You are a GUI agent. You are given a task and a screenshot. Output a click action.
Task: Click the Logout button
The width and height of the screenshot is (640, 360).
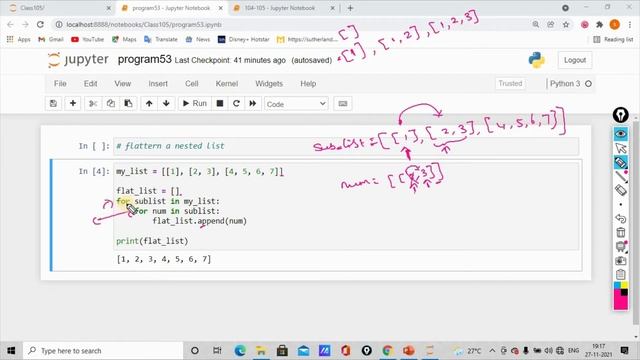575,60
